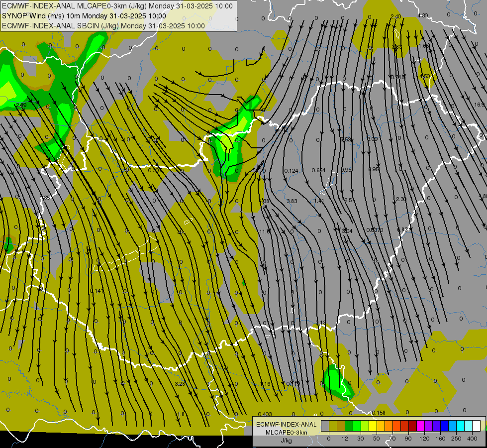Click the olive-yellow swatch in the legend
Screen dimensions: 487x448
333,426
